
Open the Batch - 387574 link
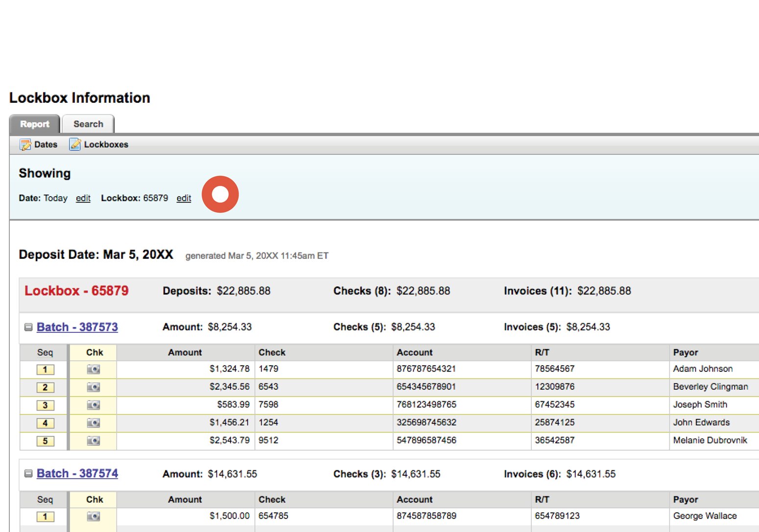tap(77, 473)
